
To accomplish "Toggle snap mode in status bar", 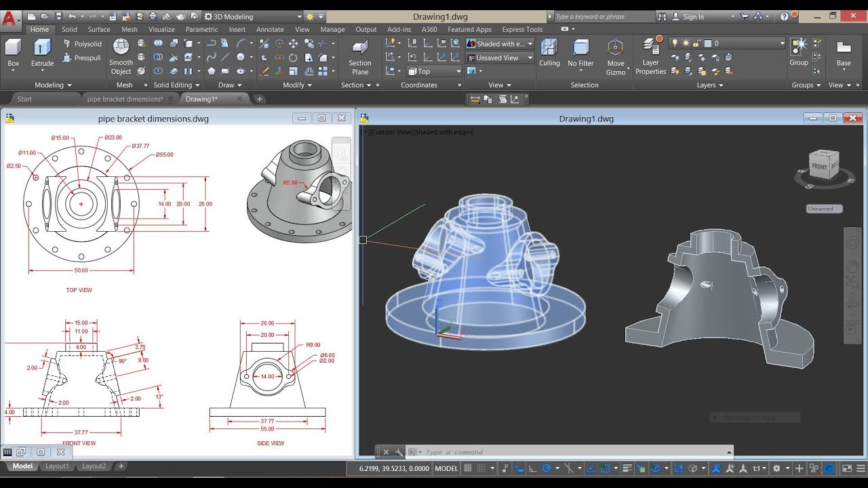I will (482, 468).
